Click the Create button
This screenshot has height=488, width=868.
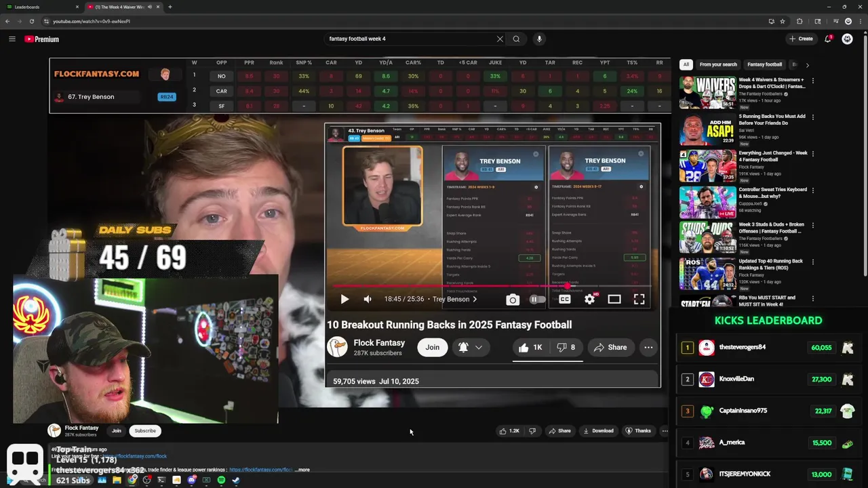click(x=801, y=39)
